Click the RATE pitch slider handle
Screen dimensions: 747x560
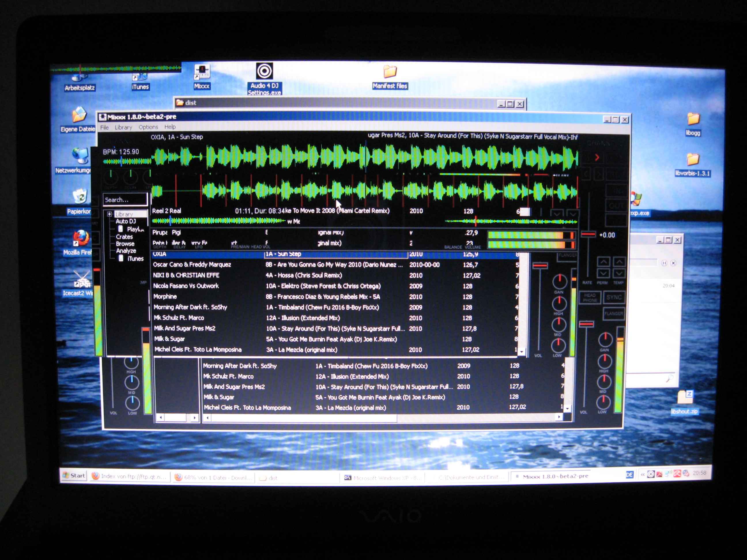pyautogui.click(x=588, y=234)
